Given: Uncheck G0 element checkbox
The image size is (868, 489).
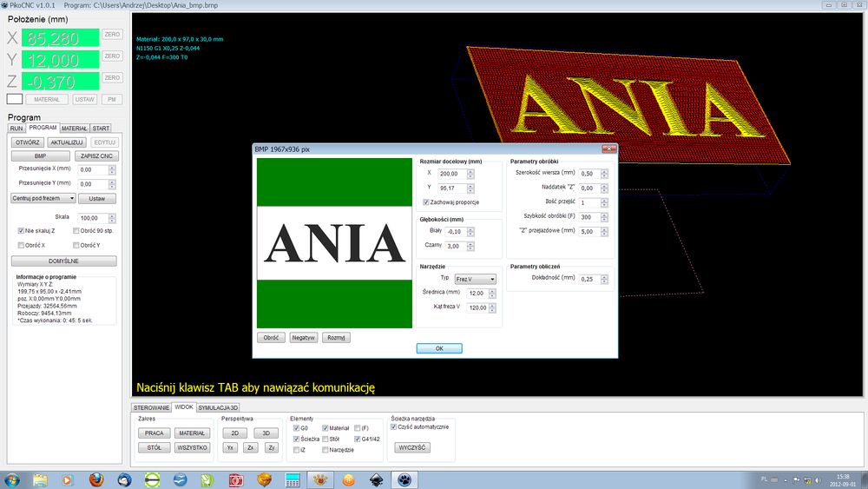Looking at the screenshot, I should click(296, 428).
